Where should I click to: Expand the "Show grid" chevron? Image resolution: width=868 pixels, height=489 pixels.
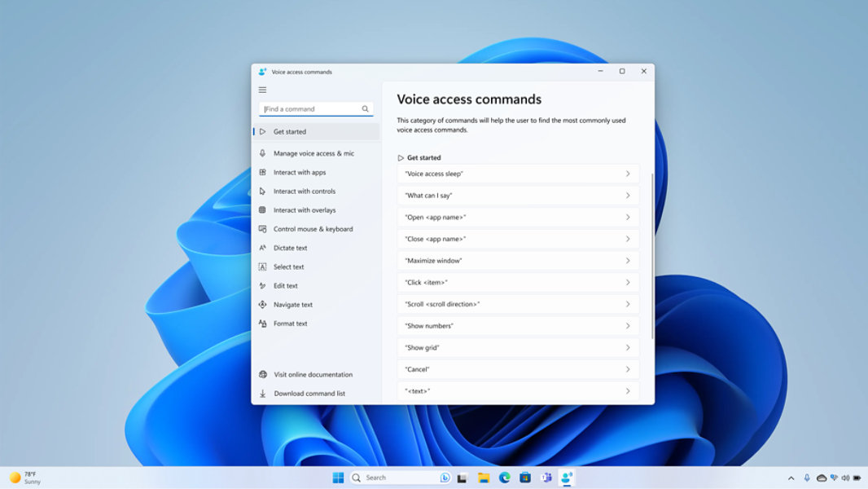coord(628,347)
